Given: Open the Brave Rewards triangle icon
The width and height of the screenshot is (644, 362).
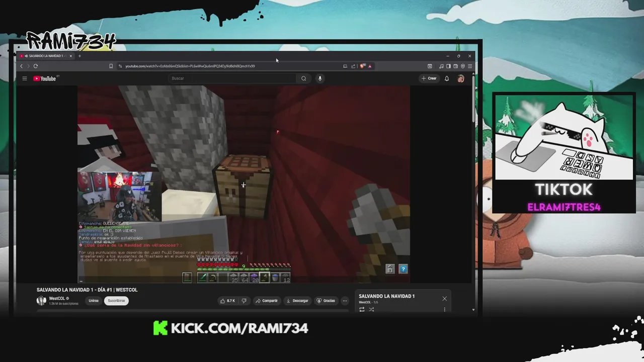Looking at the screenshot, I should pyautogui.click(x=370, y=66).
